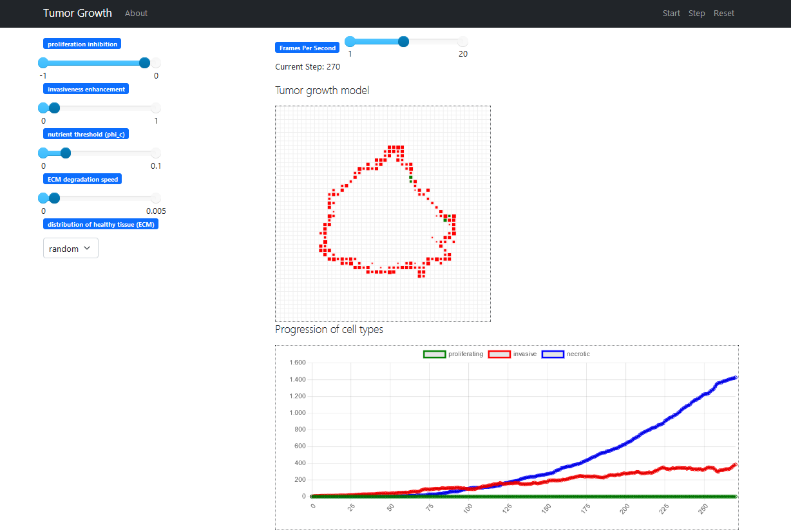
Task: Click the green legend swatch for proliferating
Action: pyautogui.click(x=434, y=354)
